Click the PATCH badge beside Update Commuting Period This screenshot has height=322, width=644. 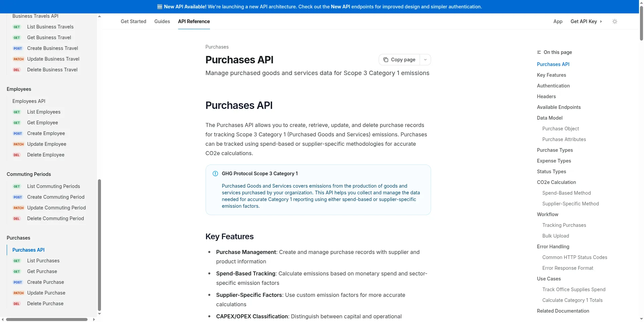19,208
